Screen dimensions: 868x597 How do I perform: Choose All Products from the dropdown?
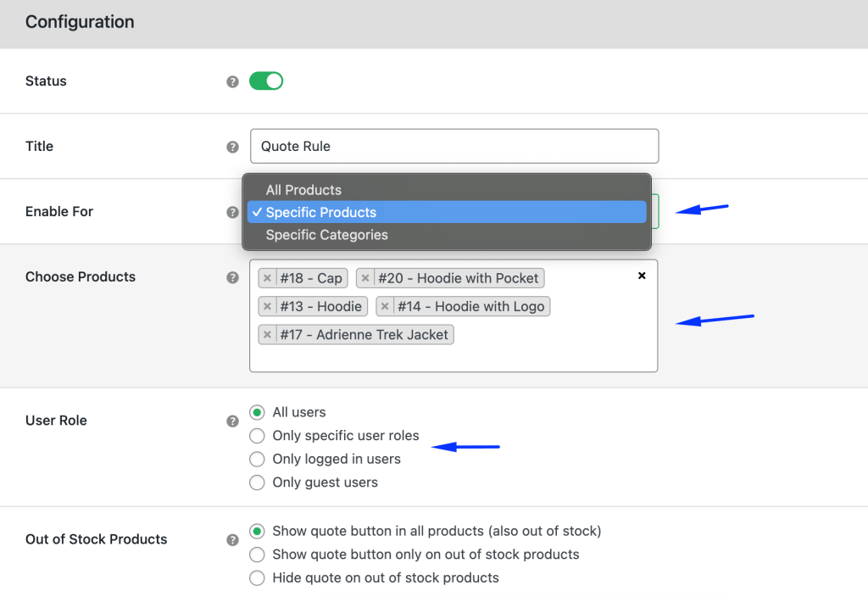[303, 190]
